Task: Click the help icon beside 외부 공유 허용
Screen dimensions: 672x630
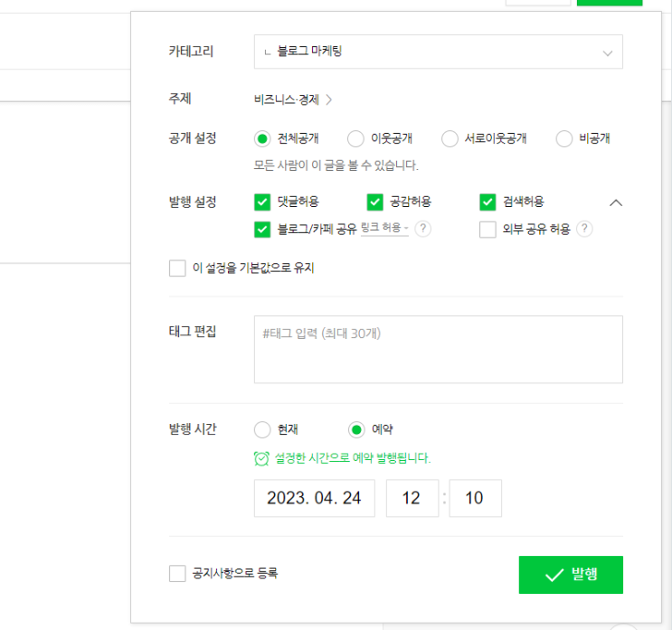Action: [584, 230]
